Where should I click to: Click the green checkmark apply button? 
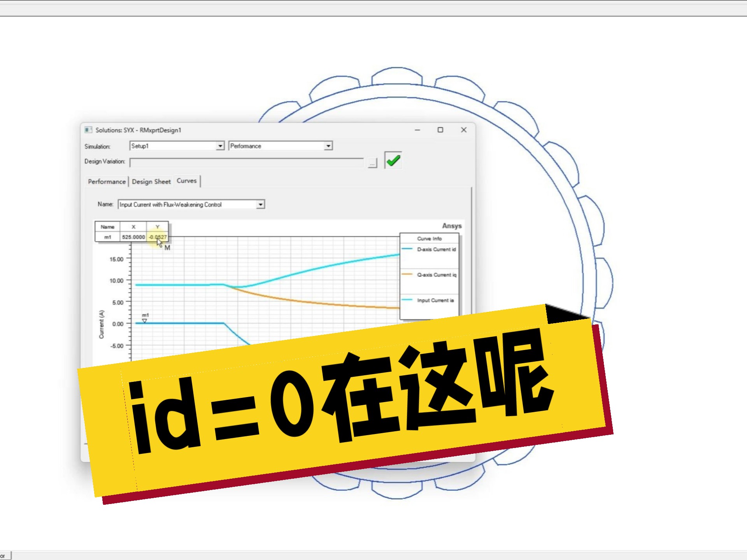pyautogui.click(x=393, y=160)
